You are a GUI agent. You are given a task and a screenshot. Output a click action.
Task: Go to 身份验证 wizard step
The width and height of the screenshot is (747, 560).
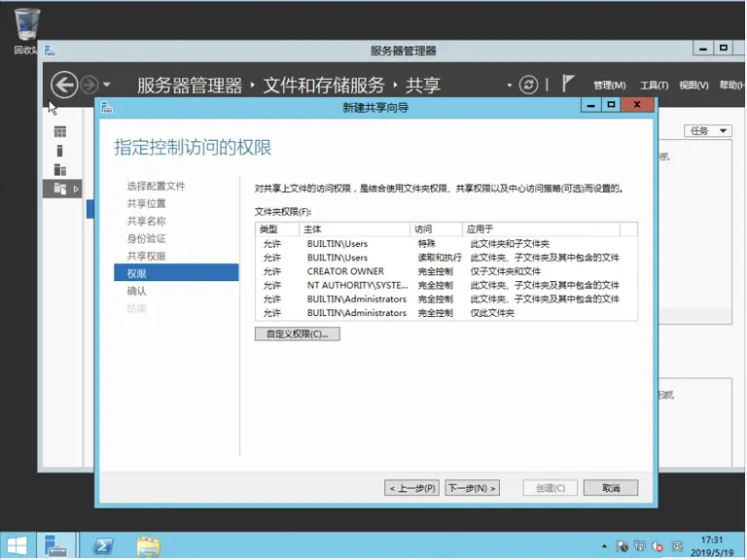[146, 238]
